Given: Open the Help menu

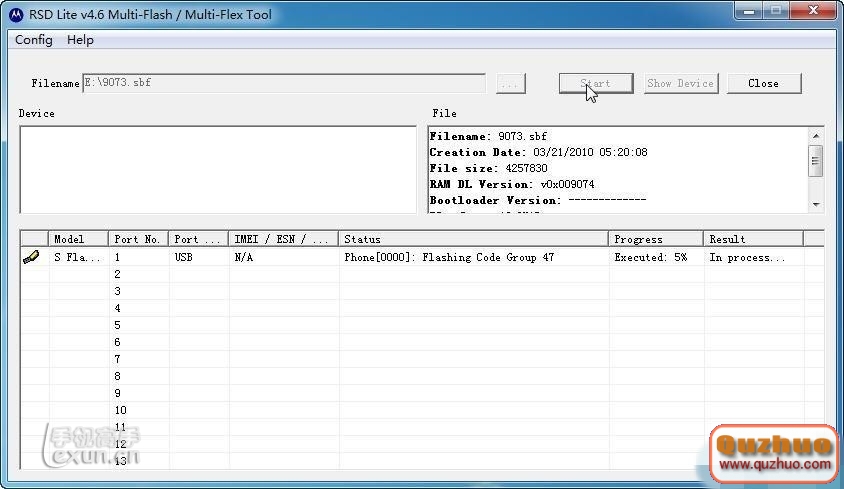Looking at the screenshot, I should (80, 40).
